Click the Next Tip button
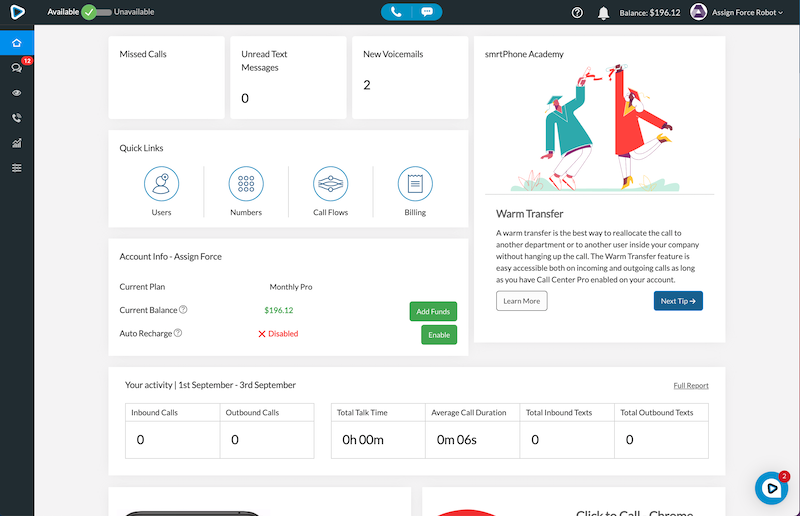Image resolution: width=800 pixels, height=516 pixels. pos(678,301)
